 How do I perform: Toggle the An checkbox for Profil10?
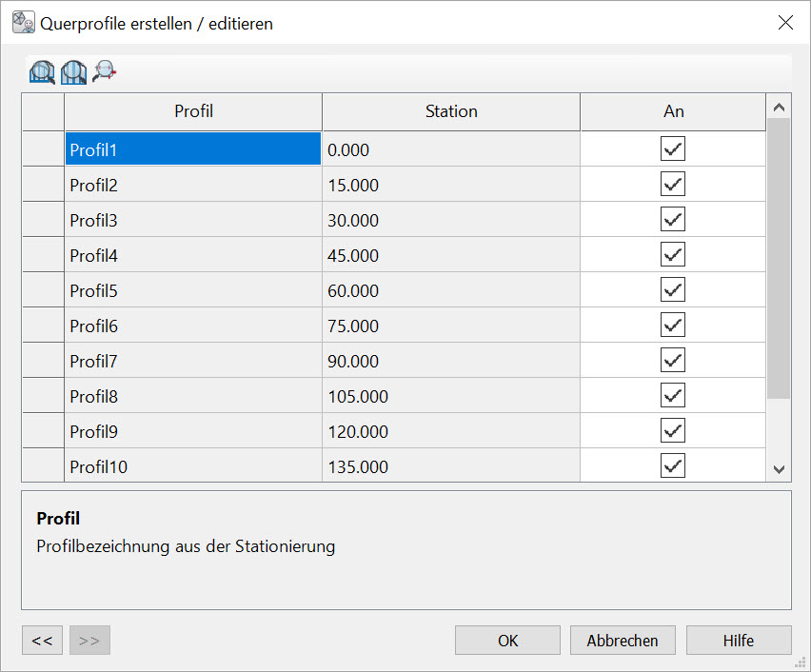(673, 466)
